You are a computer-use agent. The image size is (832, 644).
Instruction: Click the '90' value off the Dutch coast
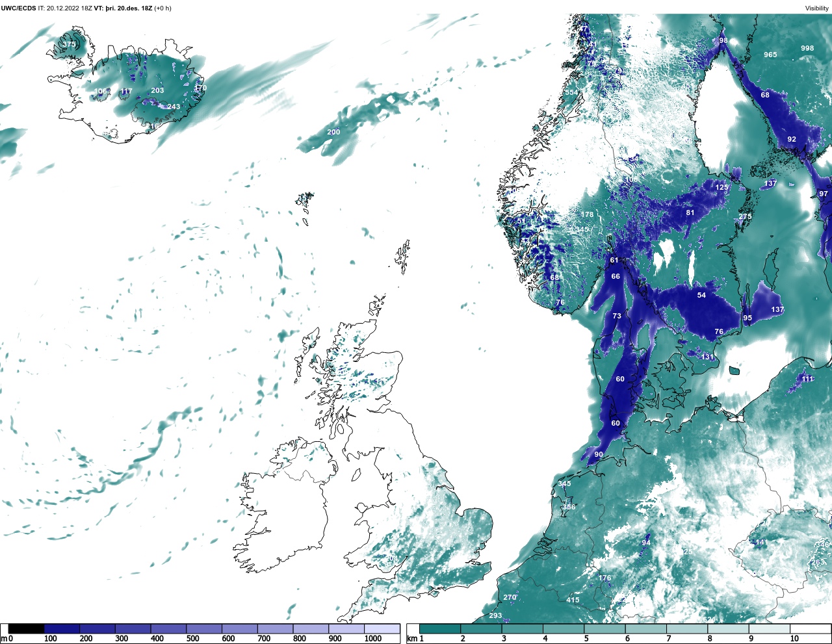click(599, 454)
